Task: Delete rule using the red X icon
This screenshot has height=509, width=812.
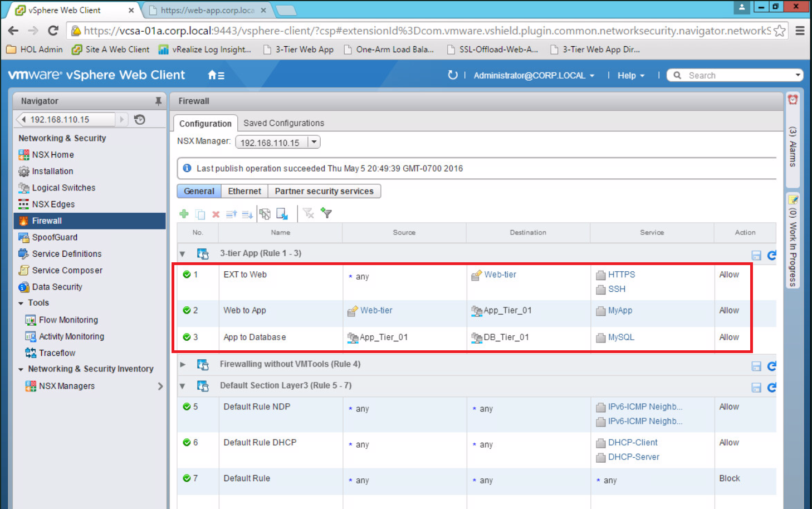Action: (216, 214)
